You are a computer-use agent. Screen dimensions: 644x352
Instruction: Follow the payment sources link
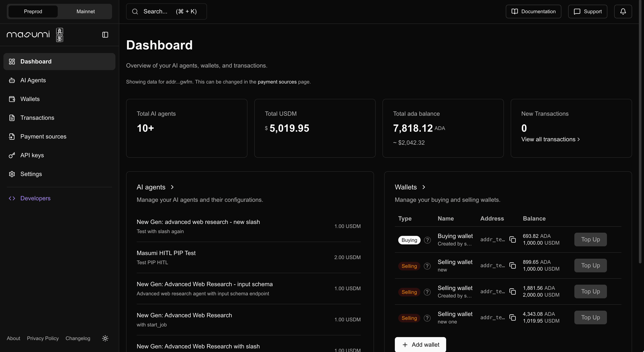coord(277,82)
